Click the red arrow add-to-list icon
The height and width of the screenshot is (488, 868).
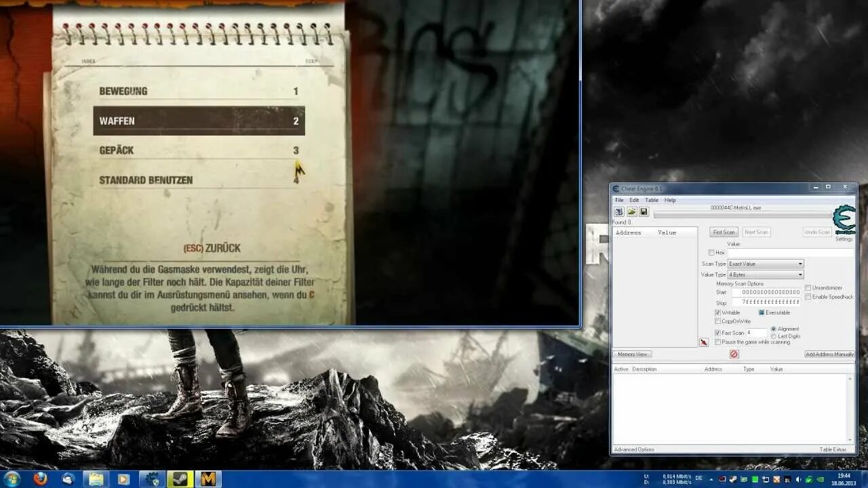[x=704, y=342]
